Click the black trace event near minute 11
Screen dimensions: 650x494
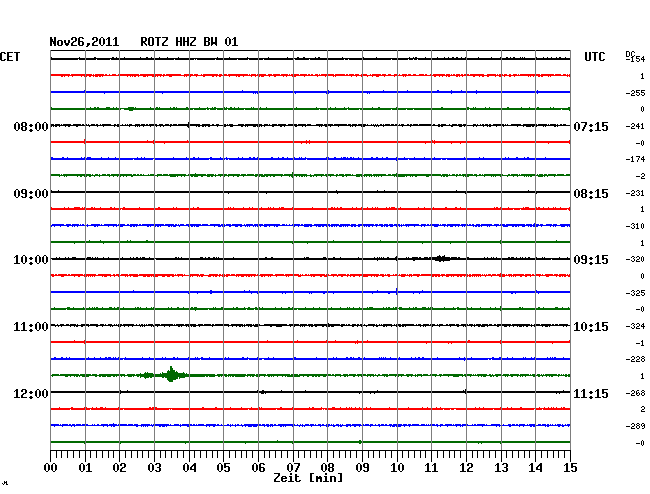pos(442,259)
